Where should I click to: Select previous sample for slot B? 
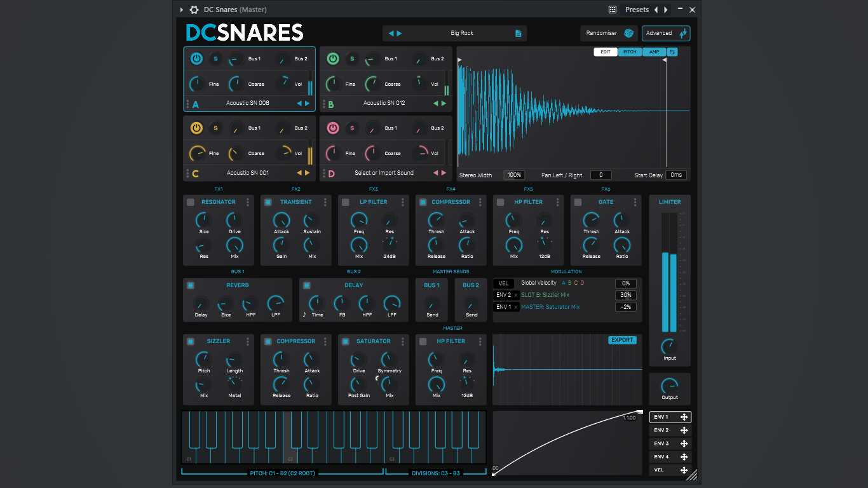(437, 104)
